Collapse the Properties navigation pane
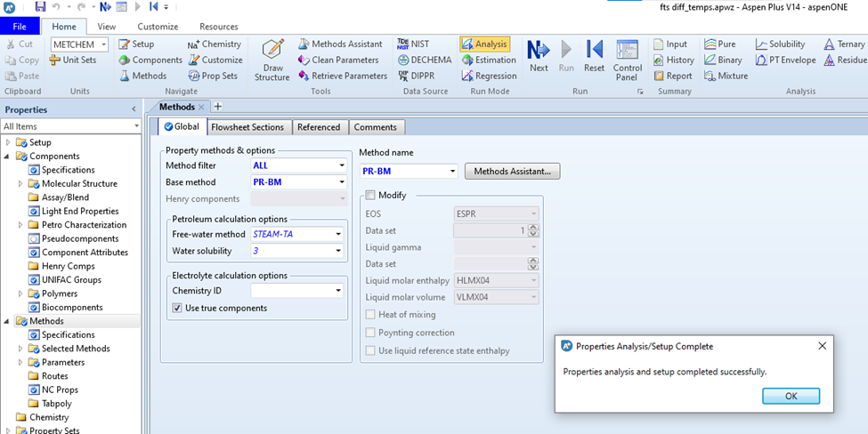The width and height of the screenshot is (868, 434). [134, 109]
